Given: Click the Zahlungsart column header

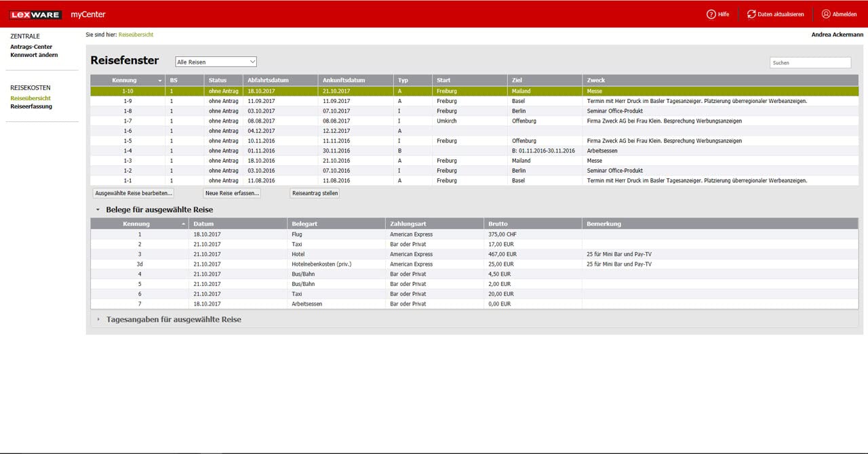Looking at the screenshot, I should pyautogui.click(x=435, y=224).
